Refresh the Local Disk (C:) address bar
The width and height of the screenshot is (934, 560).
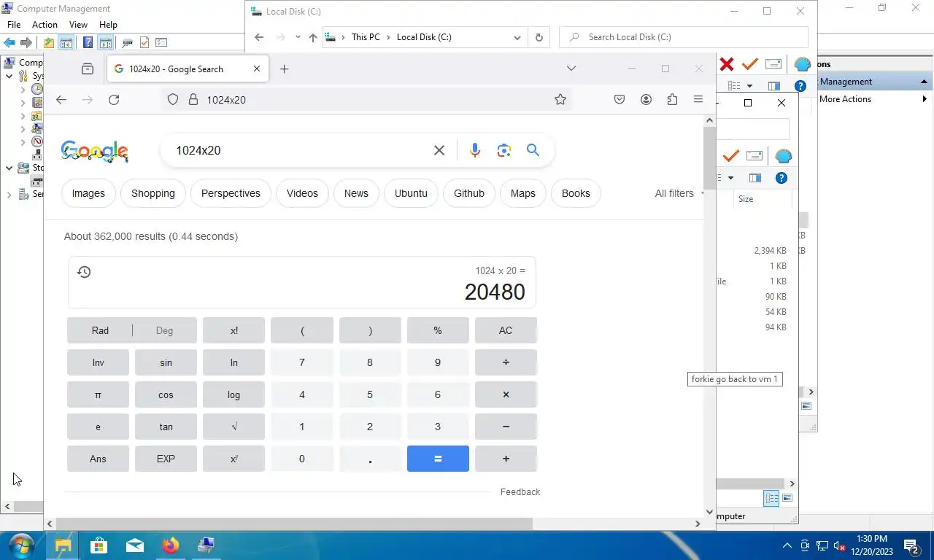tap(539, 37)
